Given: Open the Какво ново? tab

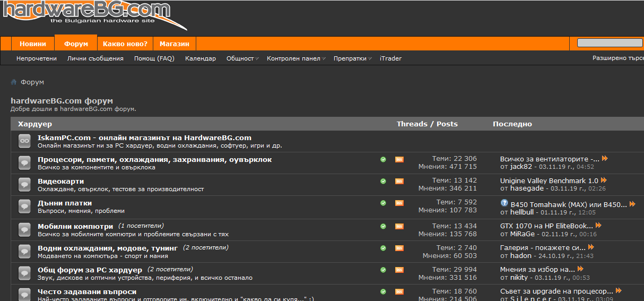Looking at the screenshot, I should coord(126,44).
